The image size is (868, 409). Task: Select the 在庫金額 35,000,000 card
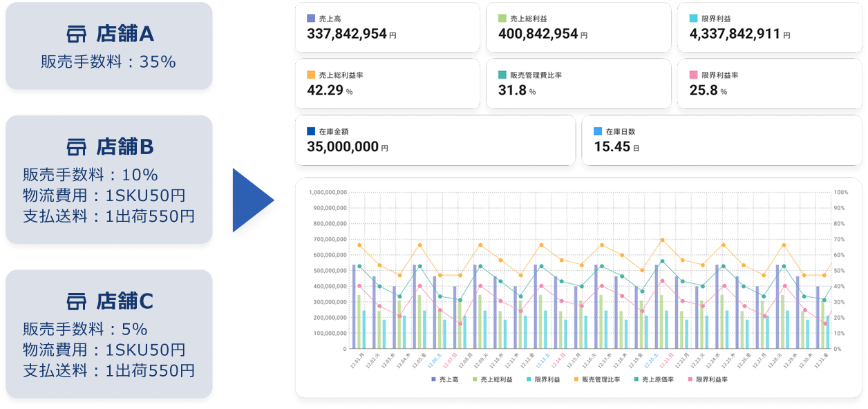tap(435, 140)
